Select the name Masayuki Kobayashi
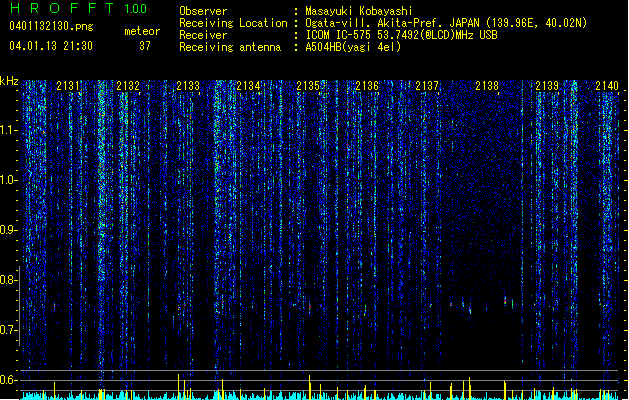629x400 pixels. pos(359,11)
